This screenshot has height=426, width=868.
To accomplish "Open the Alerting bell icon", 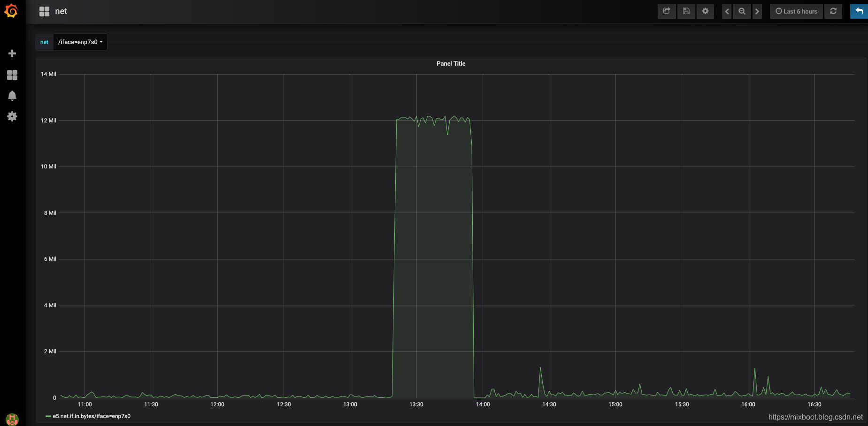I will point(12,96).
